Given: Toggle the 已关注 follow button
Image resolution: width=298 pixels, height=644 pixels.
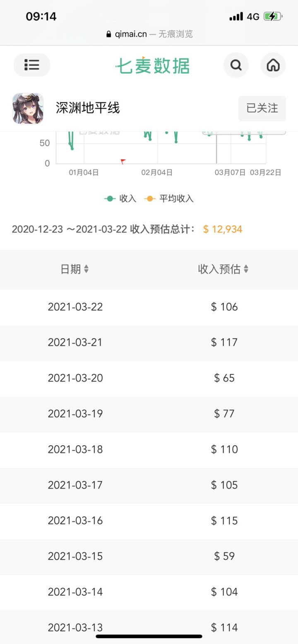Looking at the screenshot, I should (x=262, y=108).
